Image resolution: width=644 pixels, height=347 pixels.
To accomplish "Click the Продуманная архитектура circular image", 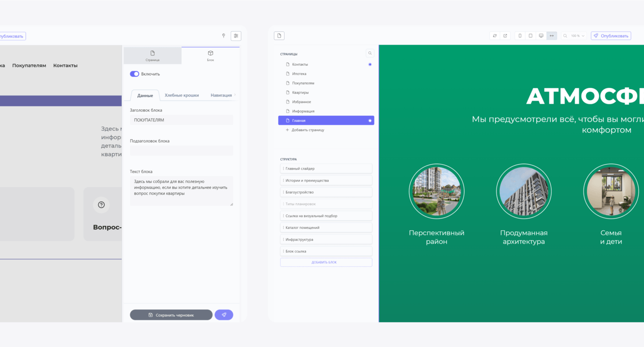I will pos(524,191).
